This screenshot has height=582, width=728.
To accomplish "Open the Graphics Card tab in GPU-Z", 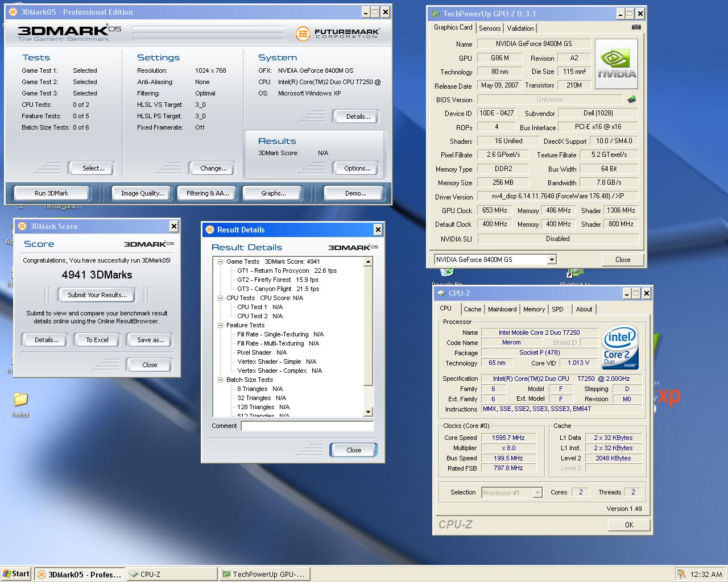I will click(x=453, y=27).
